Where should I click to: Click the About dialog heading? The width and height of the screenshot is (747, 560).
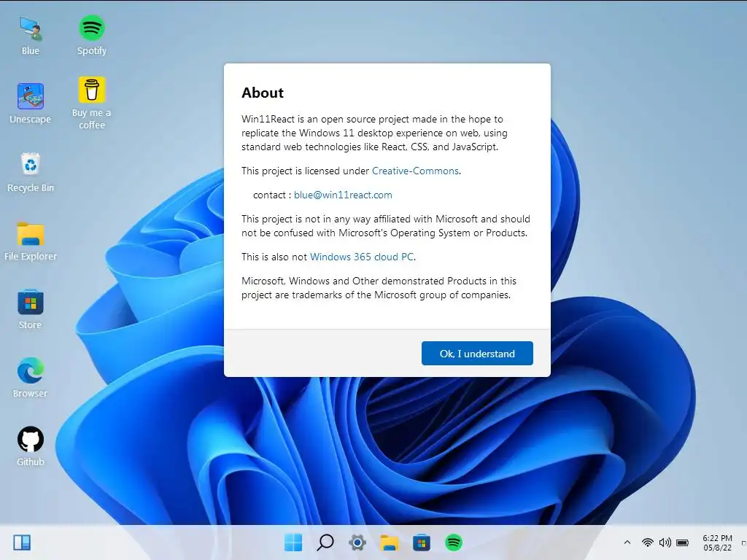[263, 93]
